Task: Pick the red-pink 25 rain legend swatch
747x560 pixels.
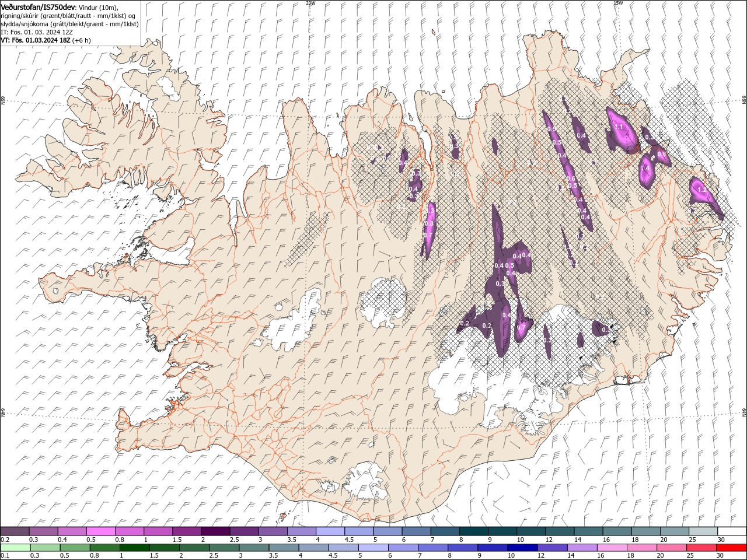Action: (x=701, y=548)
